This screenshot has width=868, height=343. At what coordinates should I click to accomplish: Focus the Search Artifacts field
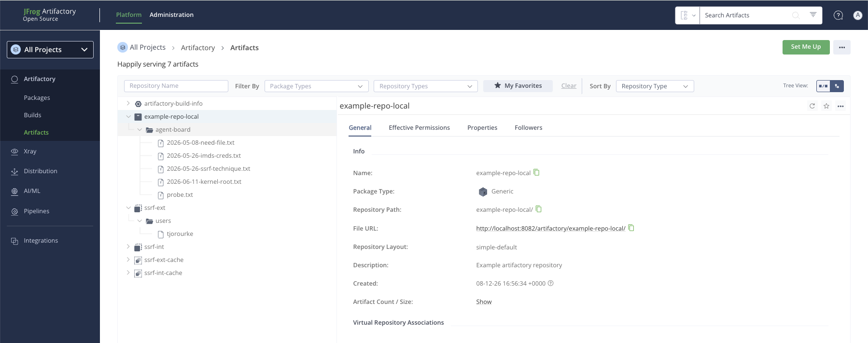tap(746, 15)
